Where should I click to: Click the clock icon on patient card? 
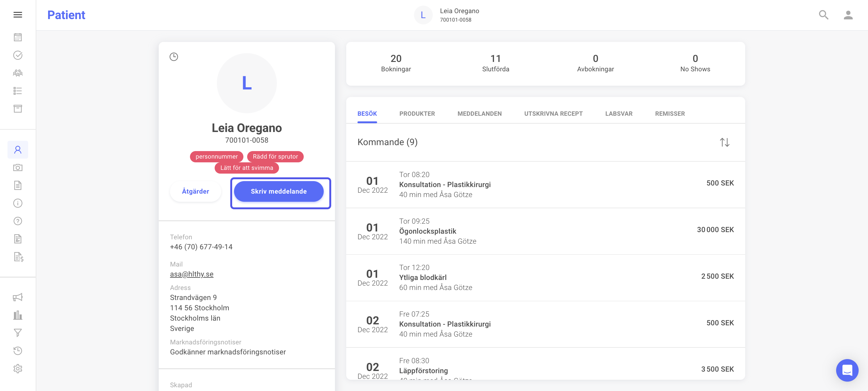[x=174, y=57]
